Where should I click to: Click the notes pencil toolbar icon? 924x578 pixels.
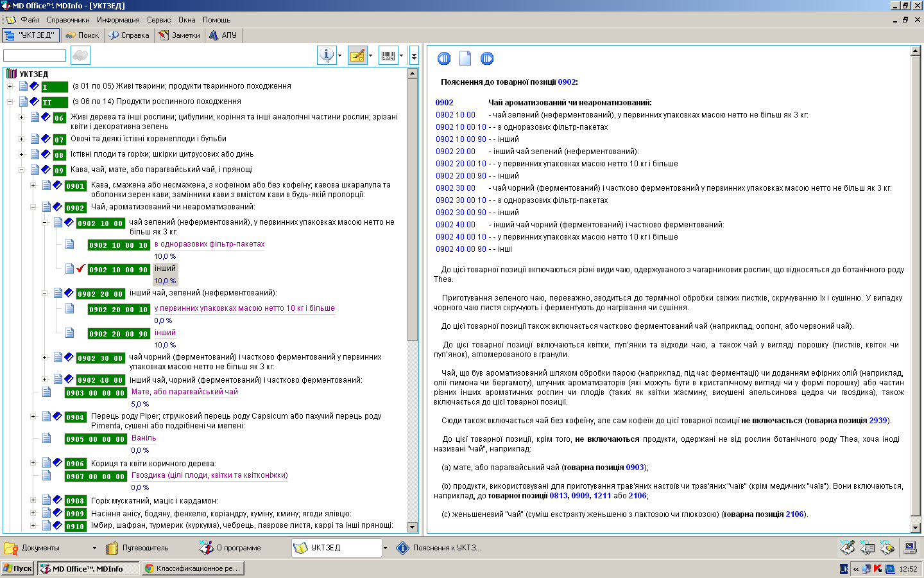point(357,55)
